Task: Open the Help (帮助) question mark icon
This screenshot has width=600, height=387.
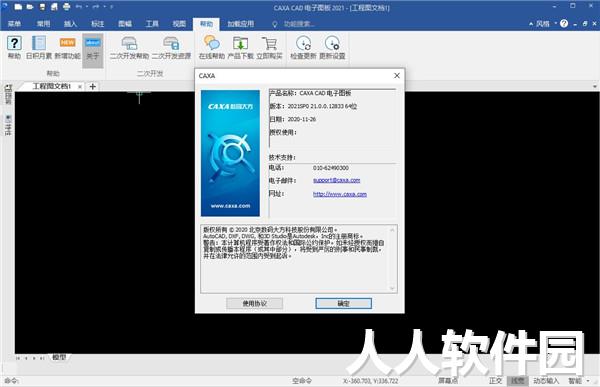Action: [x=14, y=47]
